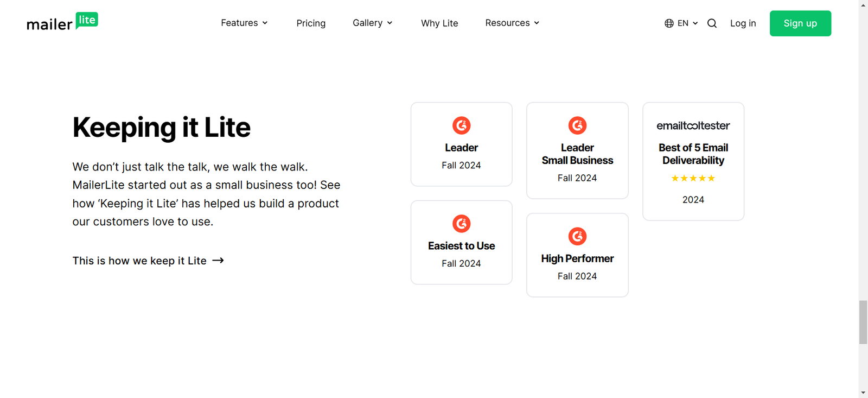868x398 pixels.
Task: Click the emailtooltester logo
Action: 693,125
